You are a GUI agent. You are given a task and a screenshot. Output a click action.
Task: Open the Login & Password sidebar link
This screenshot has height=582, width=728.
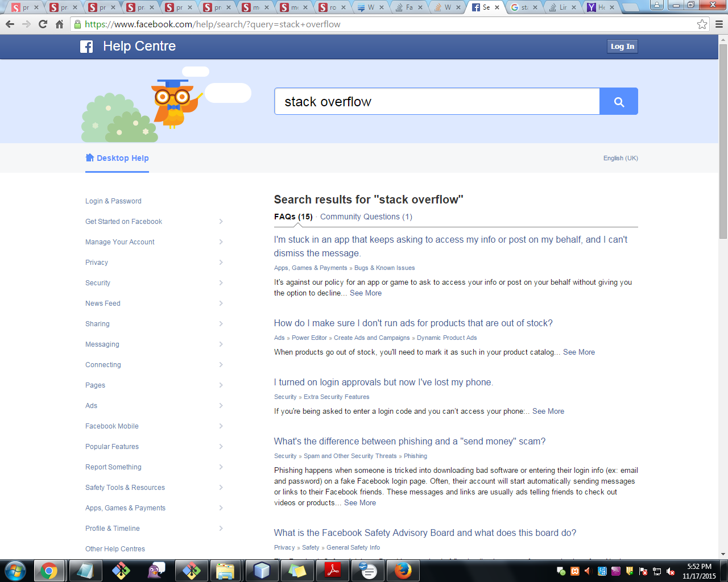tap(113, 201)
